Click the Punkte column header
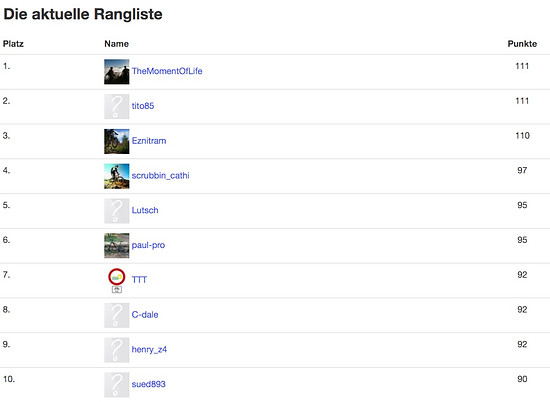The image size is (550, 402). click(522, 44)
